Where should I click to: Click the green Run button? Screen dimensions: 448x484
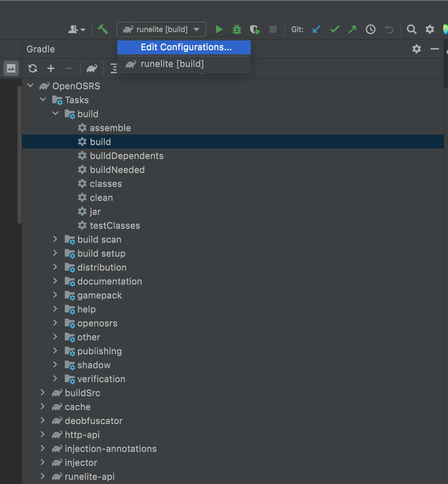click(x=219, y=30)
